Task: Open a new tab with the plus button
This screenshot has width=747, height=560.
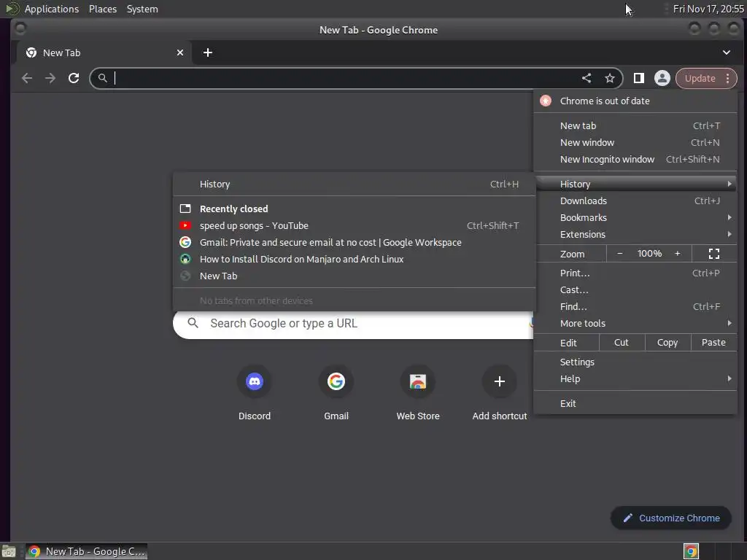Action: [x=208, y=52]
